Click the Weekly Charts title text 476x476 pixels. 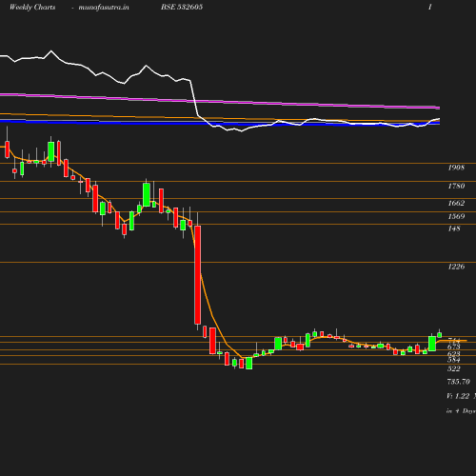32,8
